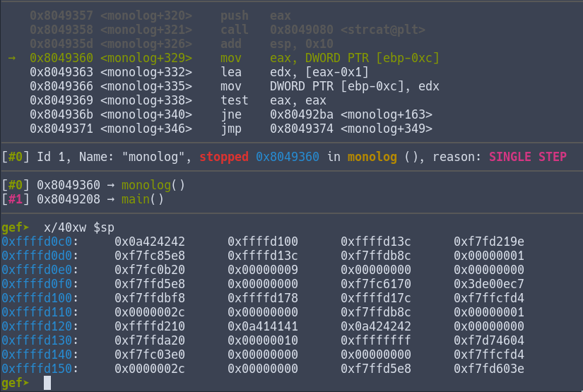Click the memory address label 0xffffd0c0
The height and width of the screenshot is (392, 583).
(x=40, y=242)
